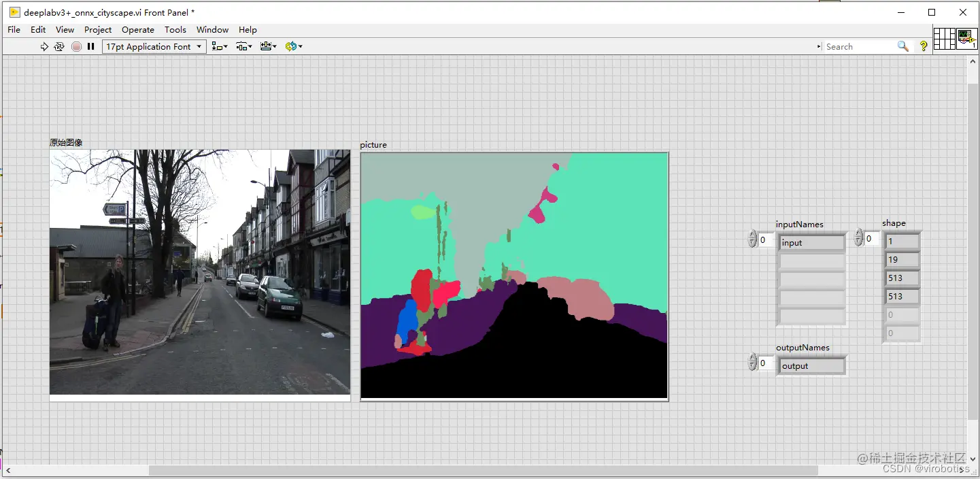Click the scroll right arrow
The width and height of the screenshot is (980, 479).
coord(962,470)
